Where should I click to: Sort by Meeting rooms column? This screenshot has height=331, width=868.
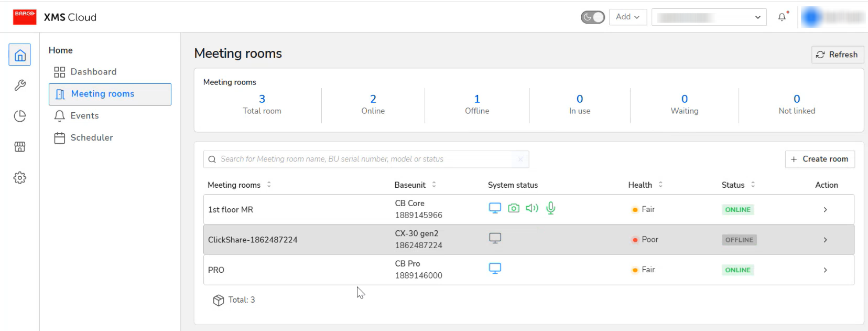[x=269, y=185]
